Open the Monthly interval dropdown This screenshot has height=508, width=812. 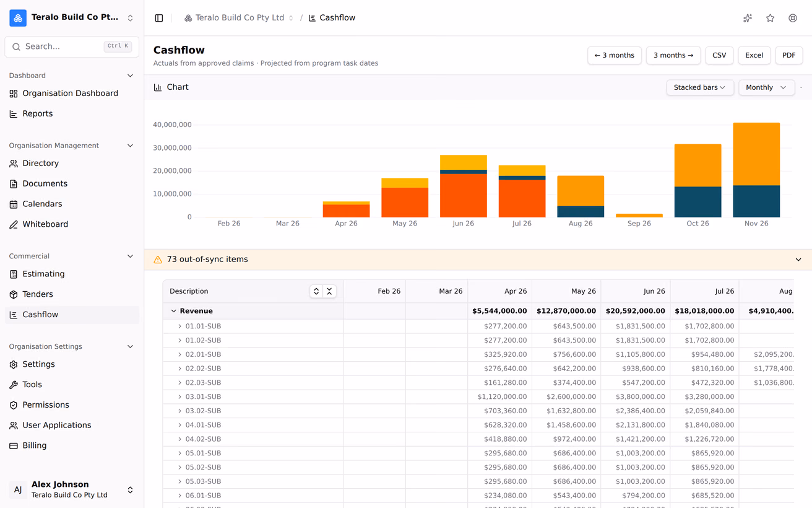pos(766,87)
